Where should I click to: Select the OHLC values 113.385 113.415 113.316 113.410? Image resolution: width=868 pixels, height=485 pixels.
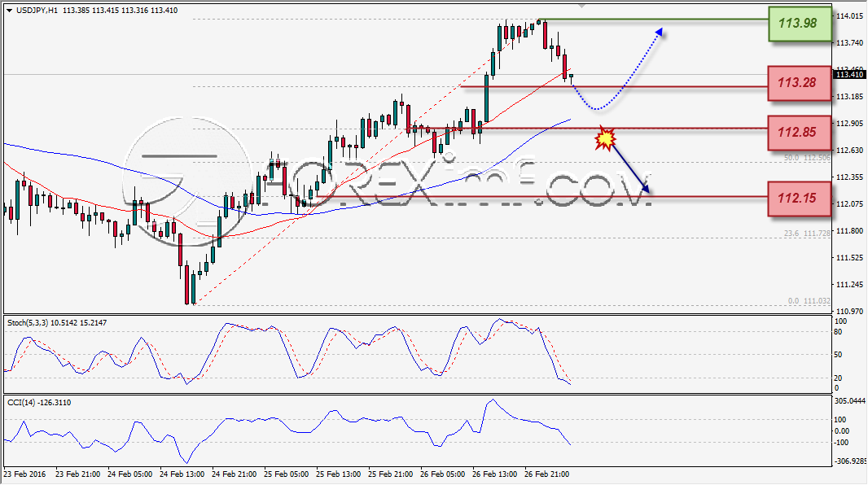click(121, 11)
